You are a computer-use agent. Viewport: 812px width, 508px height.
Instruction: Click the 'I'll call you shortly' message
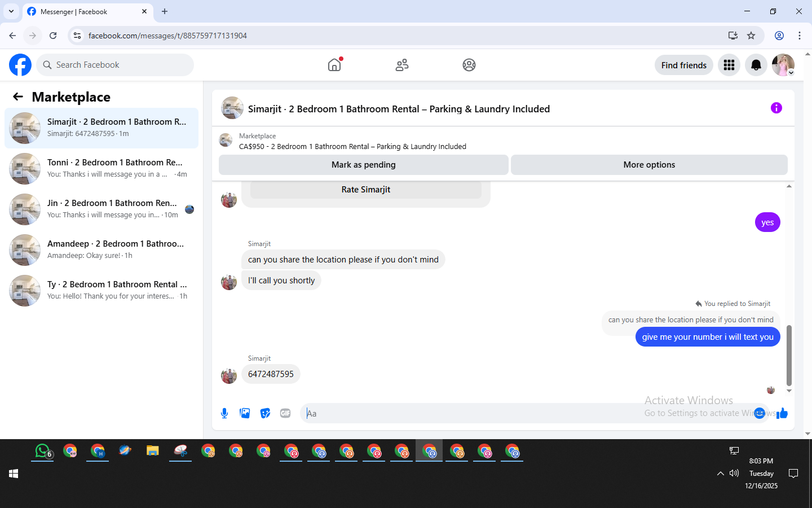[x=281, y=281]
